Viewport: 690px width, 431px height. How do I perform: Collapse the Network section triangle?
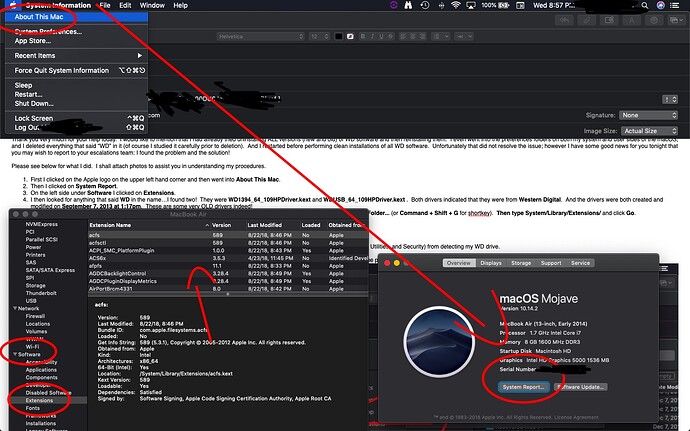(15, 308)
